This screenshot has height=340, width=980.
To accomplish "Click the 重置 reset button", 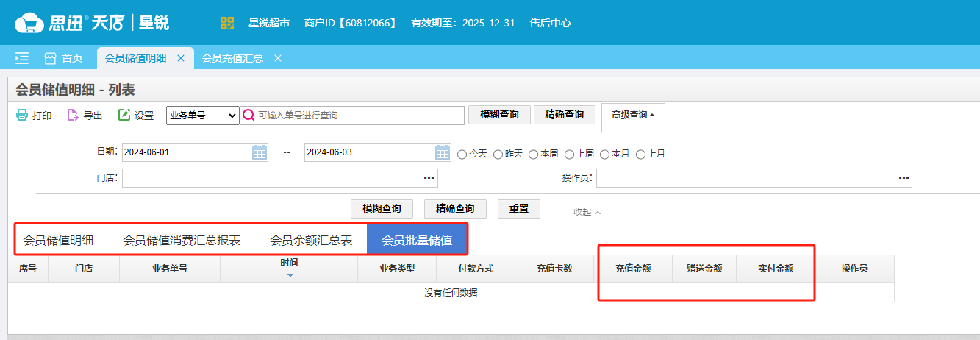I will coord(519,209).
